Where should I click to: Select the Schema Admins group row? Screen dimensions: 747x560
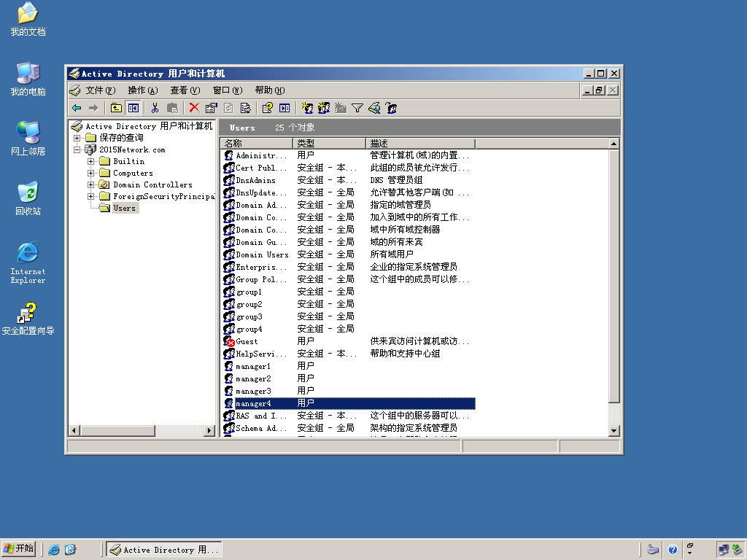pos(348,428)
